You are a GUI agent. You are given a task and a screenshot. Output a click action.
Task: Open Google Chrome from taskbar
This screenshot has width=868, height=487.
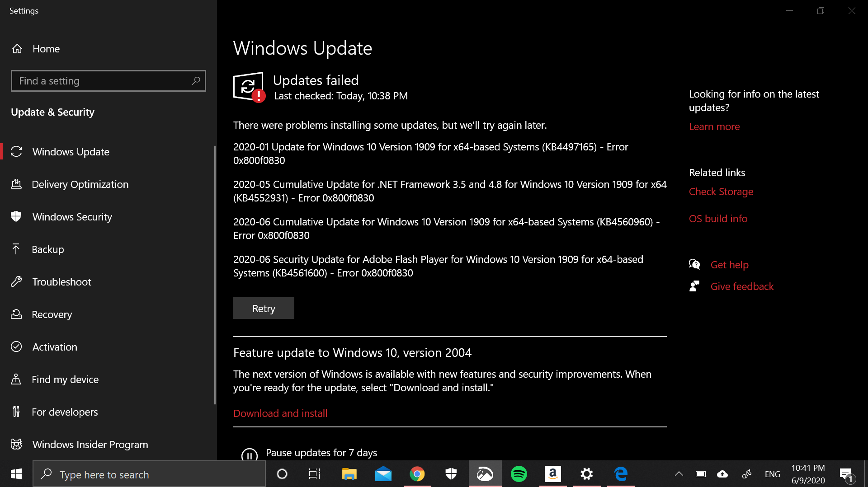tap(417, 474)
